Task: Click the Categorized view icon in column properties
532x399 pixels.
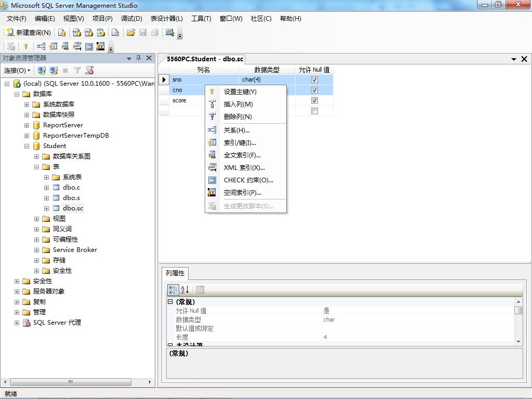Action: tap(172, 290)
